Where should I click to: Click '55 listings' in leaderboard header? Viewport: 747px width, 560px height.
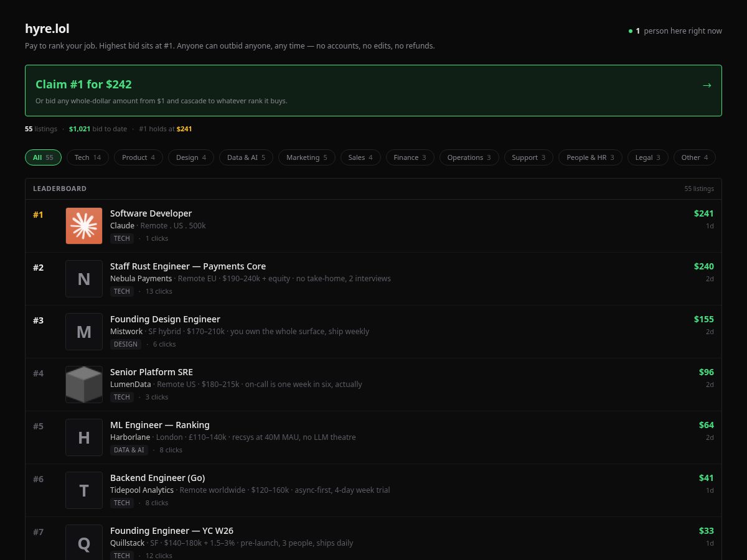699,189
